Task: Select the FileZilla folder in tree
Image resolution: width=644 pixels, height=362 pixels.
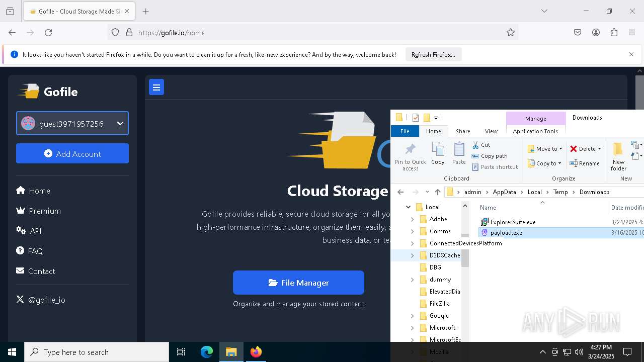Action: (435, 304)
